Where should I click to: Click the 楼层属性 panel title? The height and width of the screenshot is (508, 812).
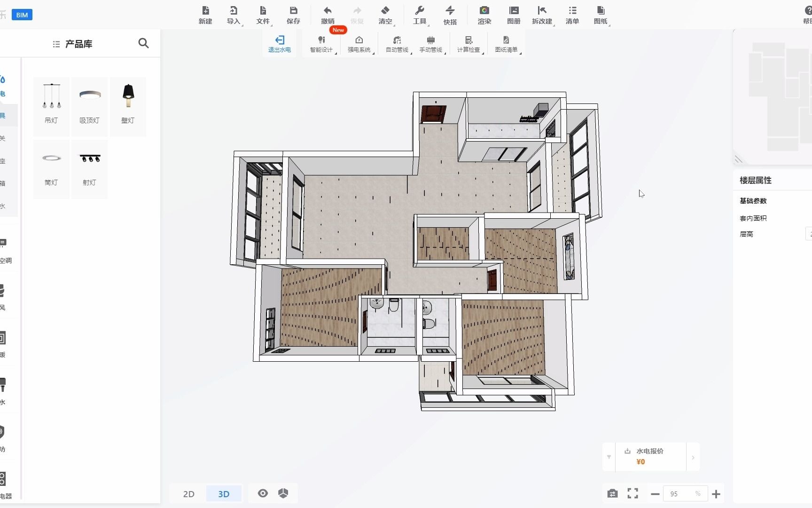click(x=756, y=180)
